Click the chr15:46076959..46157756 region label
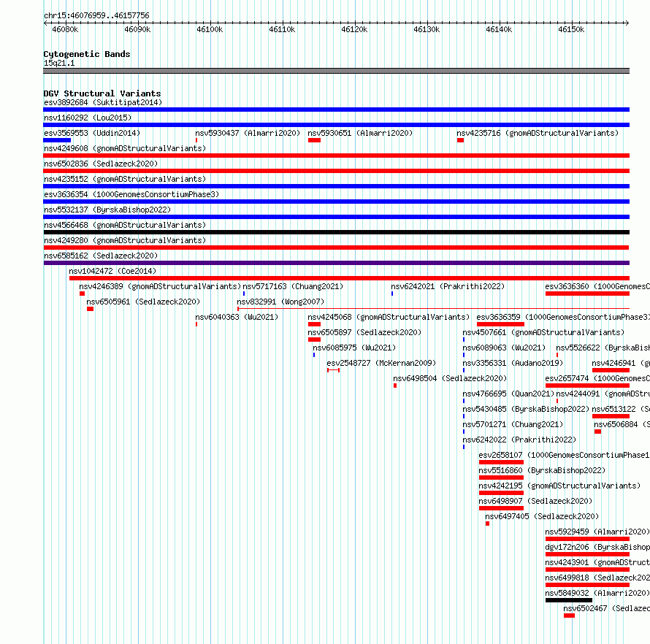This screenshot has width=650, height=644. 96,15
